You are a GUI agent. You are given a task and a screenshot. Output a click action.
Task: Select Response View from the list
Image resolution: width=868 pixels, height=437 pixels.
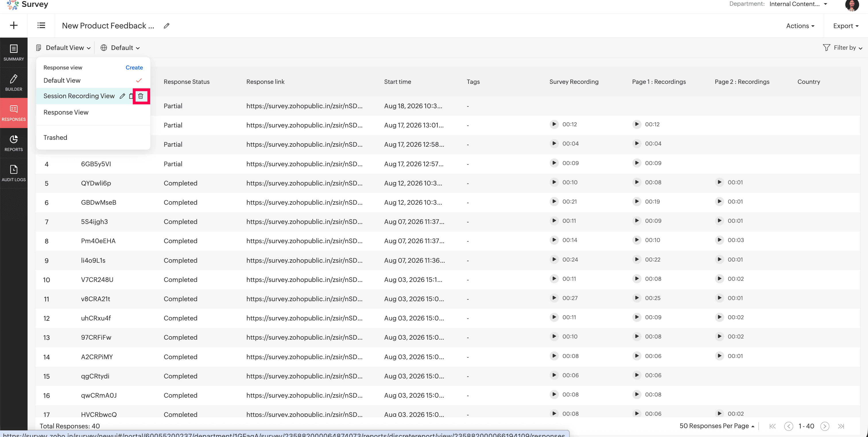click(66, 112)
